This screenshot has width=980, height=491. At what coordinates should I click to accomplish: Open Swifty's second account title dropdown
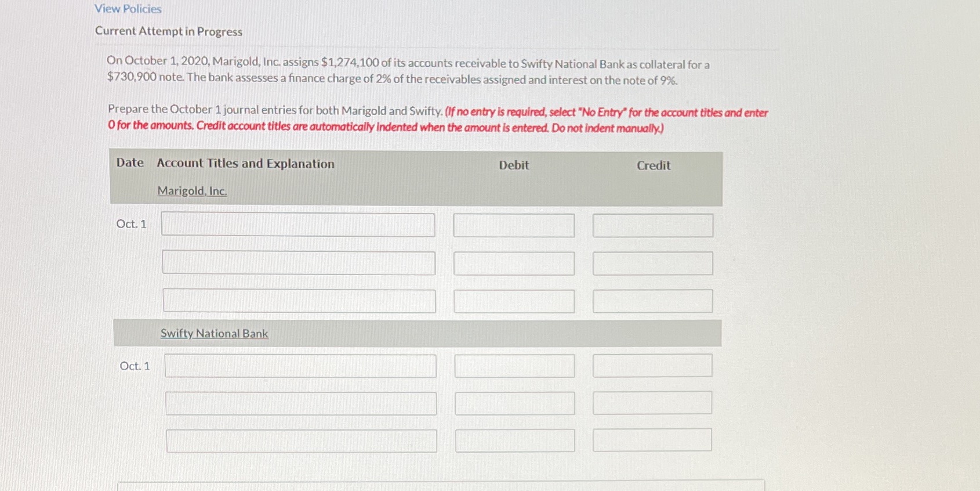click(302, 403)
